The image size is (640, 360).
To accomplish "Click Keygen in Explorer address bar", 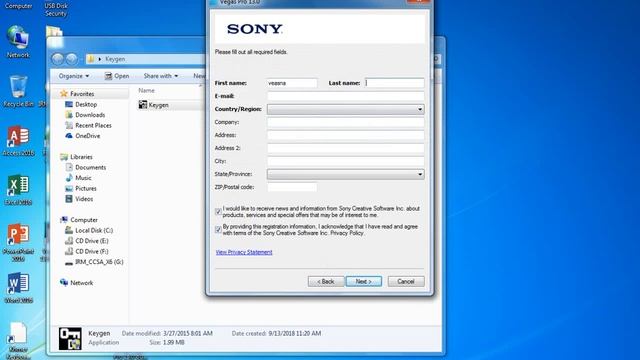I will click(x=115, y=59).
